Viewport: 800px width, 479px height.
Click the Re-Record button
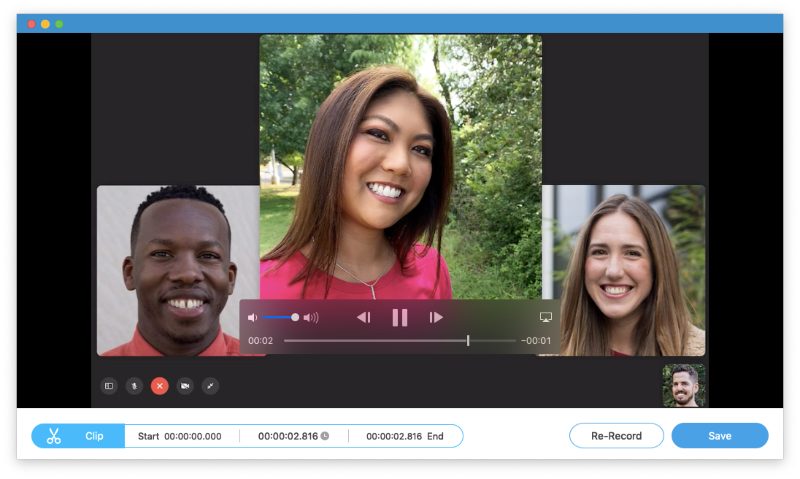pos(616,436)
